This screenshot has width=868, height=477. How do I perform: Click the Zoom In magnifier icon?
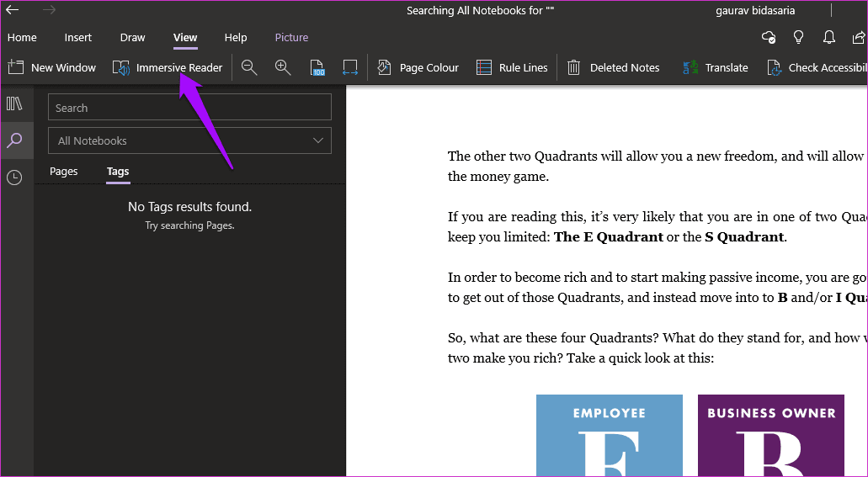283,67
